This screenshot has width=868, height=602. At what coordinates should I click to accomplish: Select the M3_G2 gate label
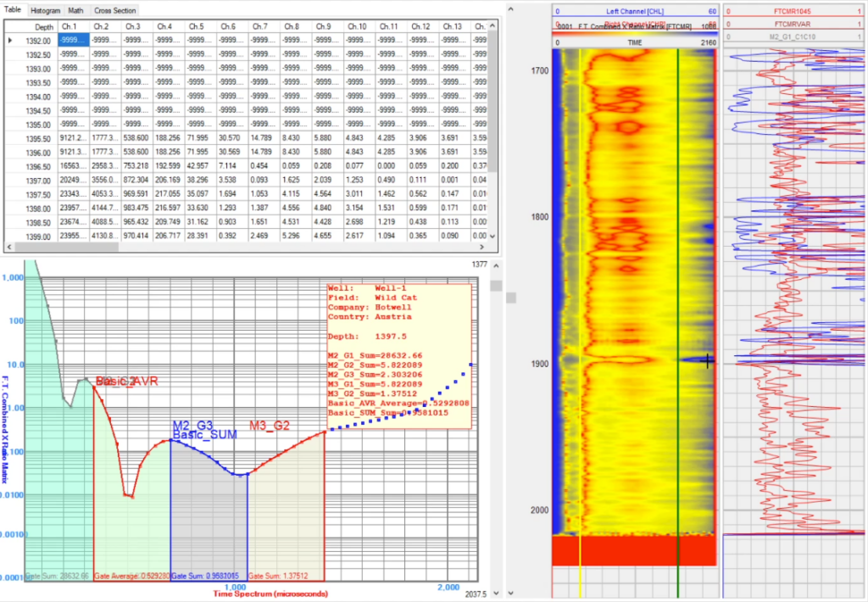pyautogui.click(x=270, y=426)
